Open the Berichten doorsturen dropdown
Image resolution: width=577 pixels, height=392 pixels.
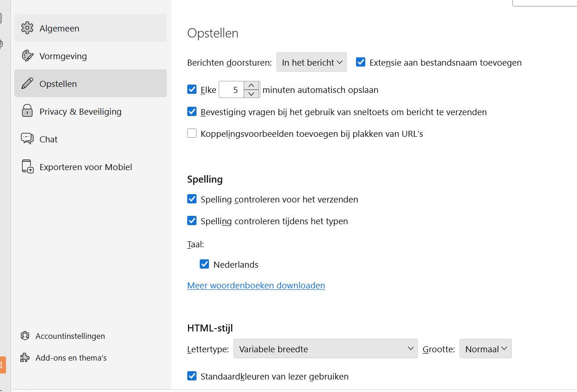pos(311,62)
